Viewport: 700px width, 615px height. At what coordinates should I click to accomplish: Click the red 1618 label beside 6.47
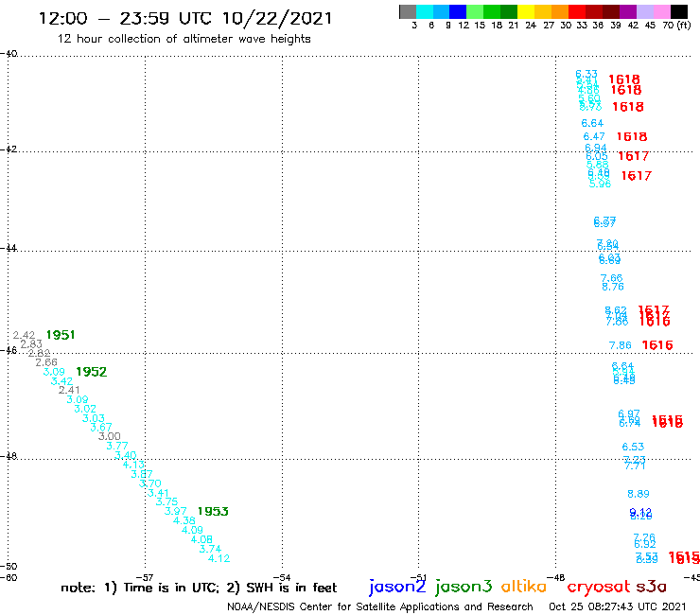tap(632, 136)
